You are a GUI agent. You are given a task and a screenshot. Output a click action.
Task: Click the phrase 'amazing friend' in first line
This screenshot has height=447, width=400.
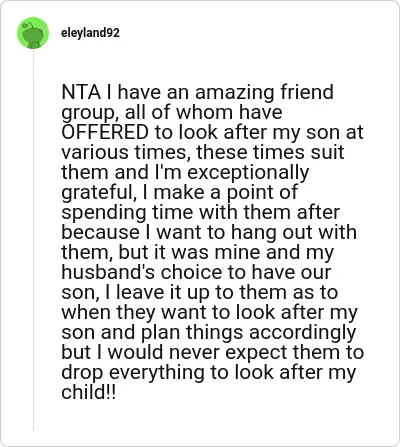pyautogui.click(x=264, y=92)
